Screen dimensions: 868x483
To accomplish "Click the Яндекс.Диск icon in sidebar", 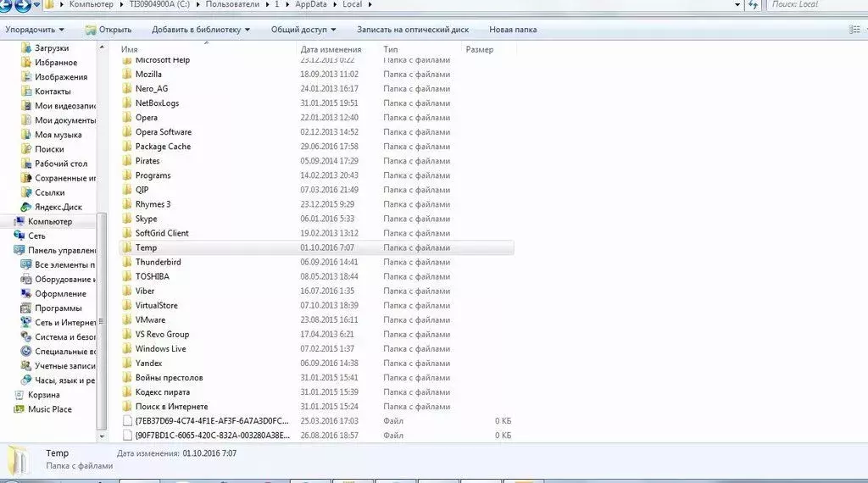I will [x=26, y=207].
